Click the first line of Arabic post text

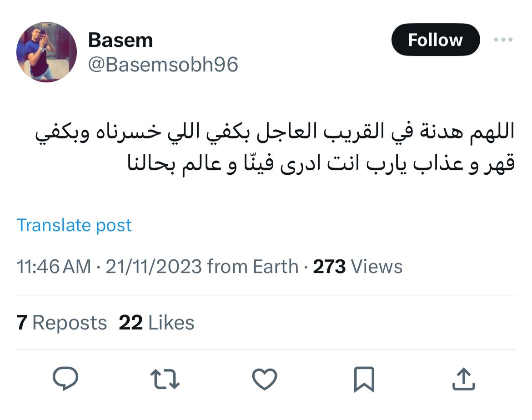[275, 132]
